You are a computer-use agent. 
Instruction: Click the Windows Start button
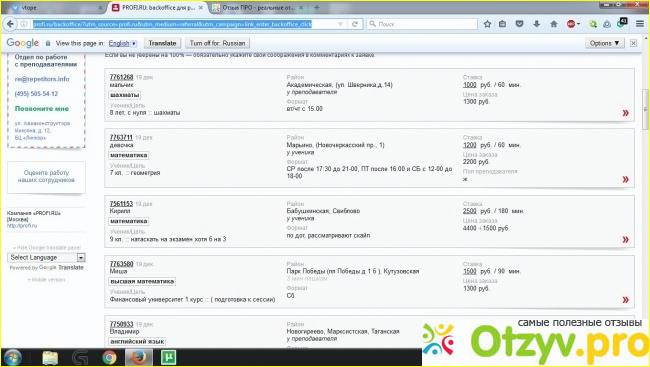pyautogui.click(x=12, y=357)
